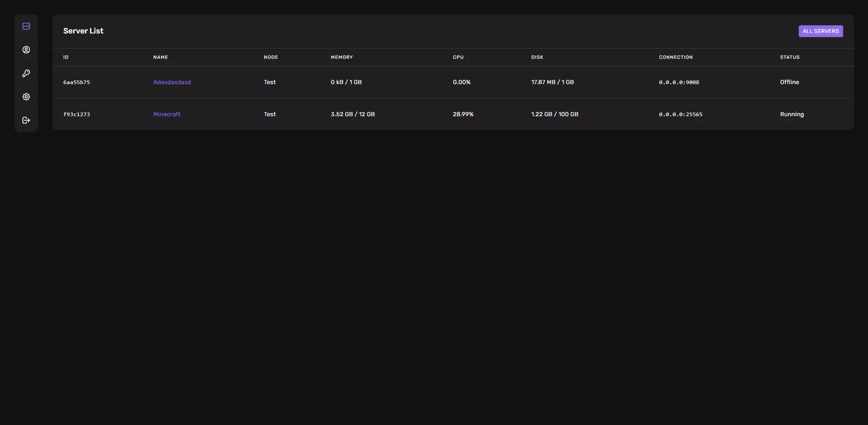Screen dimensions: 868x425
Task: Select server ID f93c1273
Action: (x=76, y=114)
